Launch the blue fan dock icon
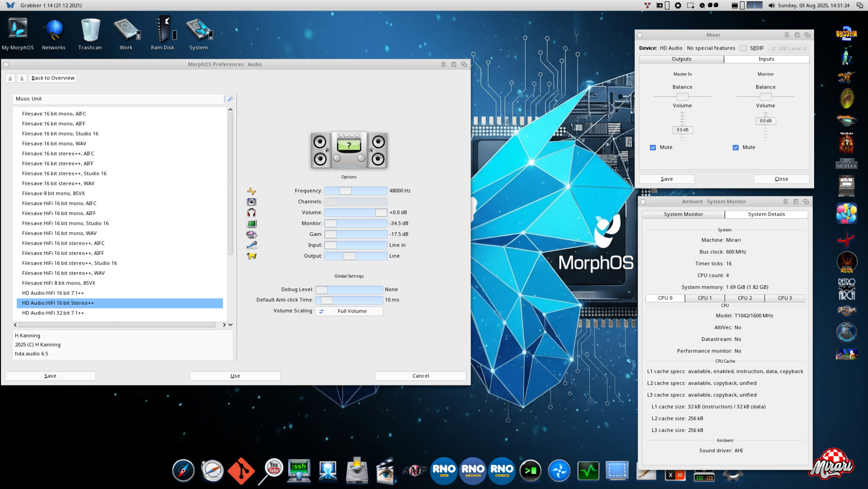This screenshot has width=868, height=489. [559, 470]
